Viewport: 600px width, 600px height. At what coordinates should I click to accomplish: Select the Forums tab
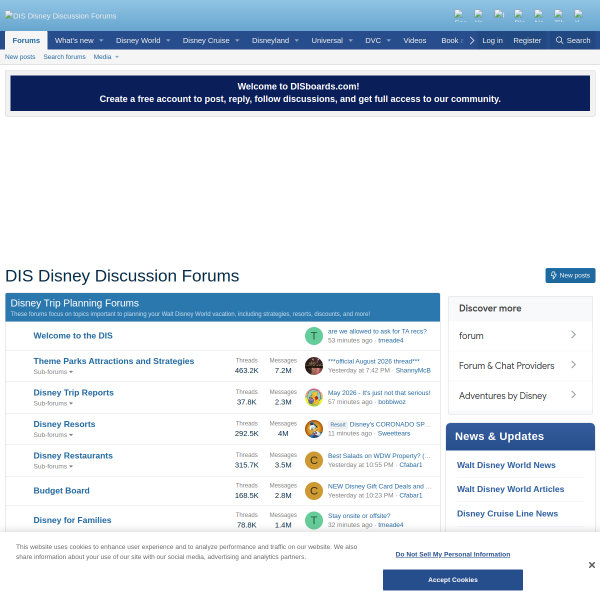tap(26, 40)
